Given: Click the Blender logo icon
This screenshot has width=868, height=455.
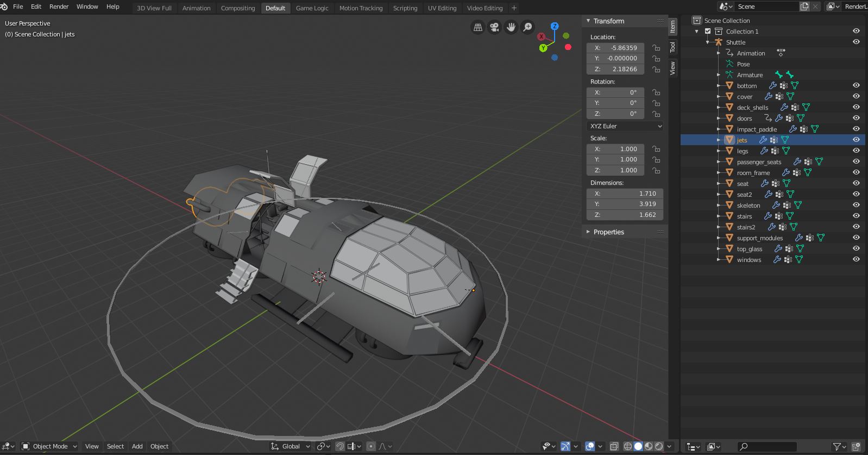Looking at the screenshot, I should (4, 7).
